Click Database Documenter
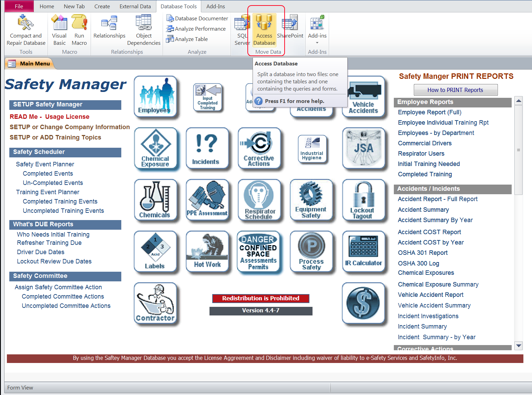 click(x=197, y=18)
